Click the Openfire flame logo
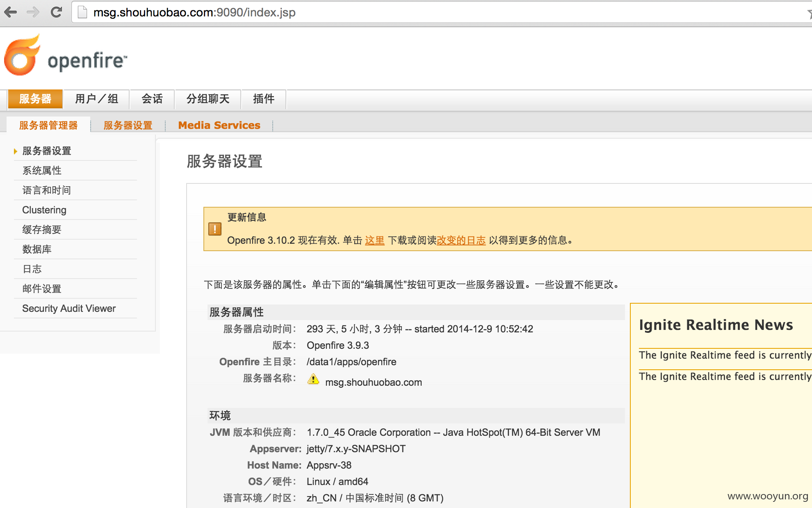This screenshot has height=508, width=812. (23, 55)
